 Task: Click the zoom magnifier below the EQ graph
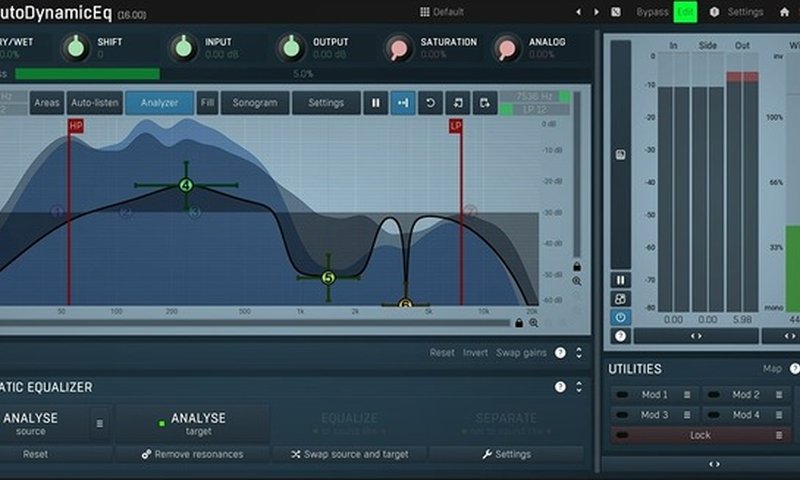(533, 323)
